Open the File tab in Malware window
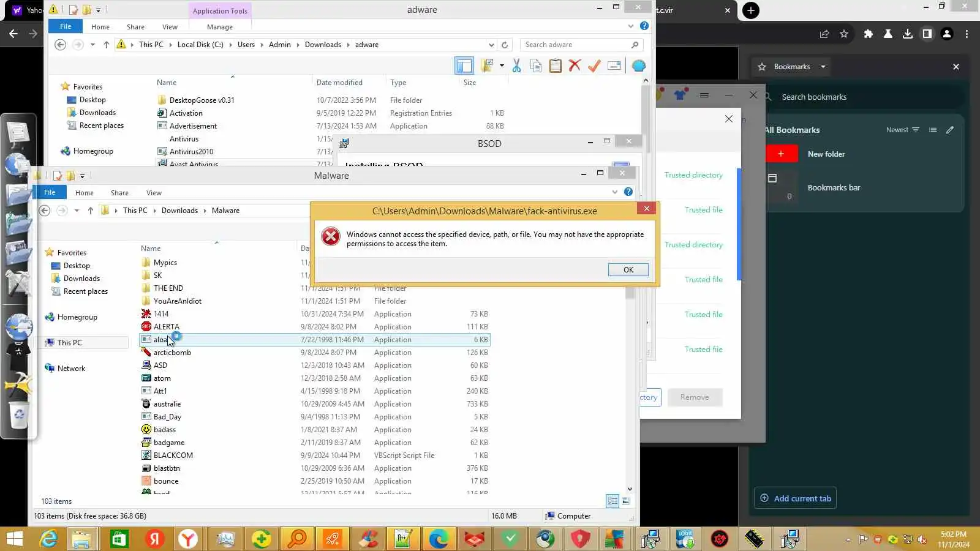The image size is (980, 551). (x=50, y=192)
